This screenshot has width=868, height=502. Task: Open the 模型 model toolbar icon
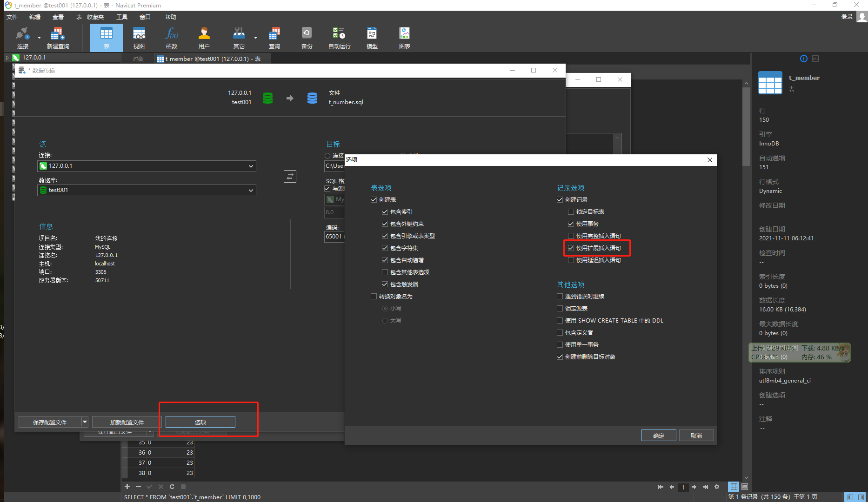click(x=372, y=38)
